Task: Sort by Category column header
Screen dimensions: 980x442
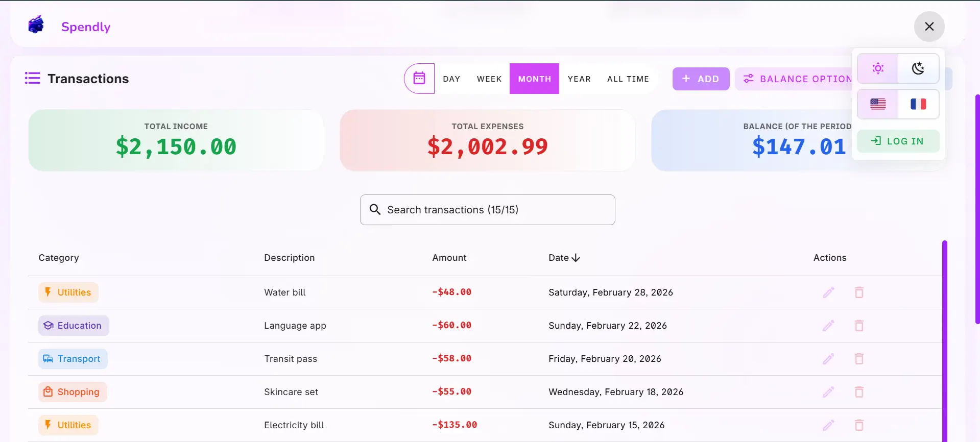Action: (59, 258)
